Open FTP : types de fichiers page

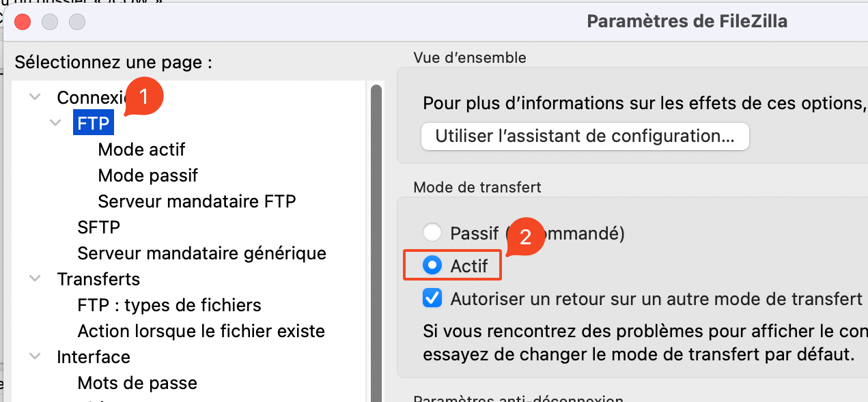169,305
